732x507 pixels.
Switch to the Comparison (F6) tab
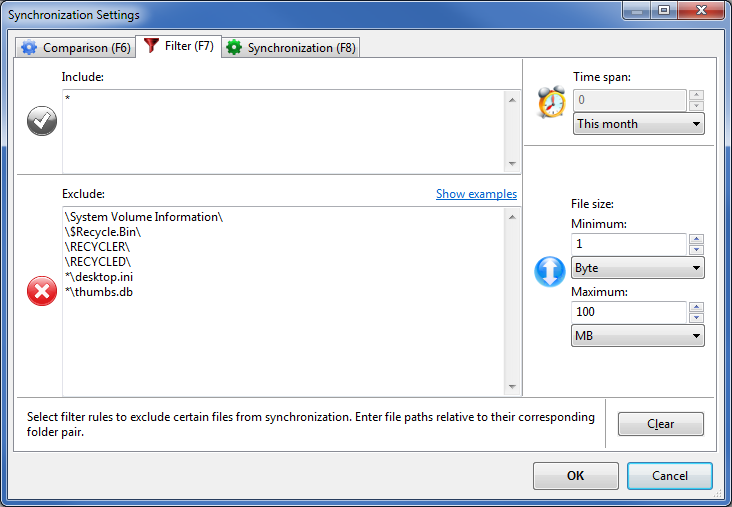[76, 48]
